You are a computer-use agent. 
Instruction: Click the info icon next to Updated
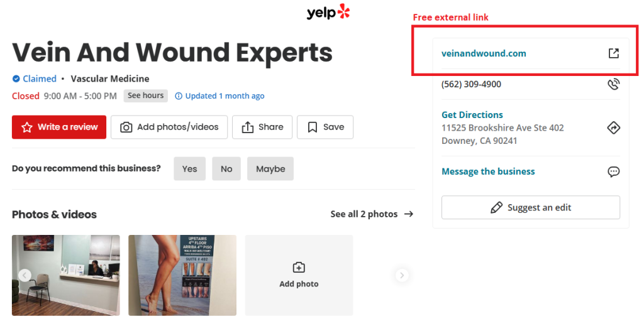coord(179,96)
